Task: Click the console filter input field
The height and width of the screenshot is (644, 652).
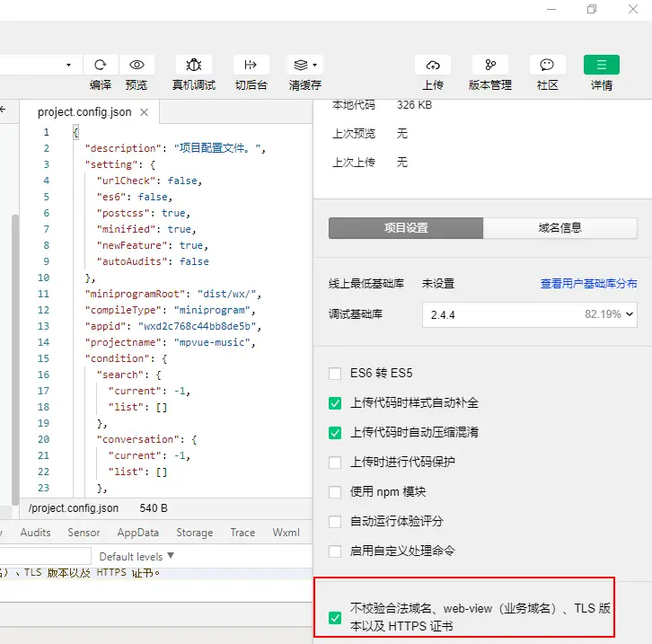Action: (x=45, y=556)
